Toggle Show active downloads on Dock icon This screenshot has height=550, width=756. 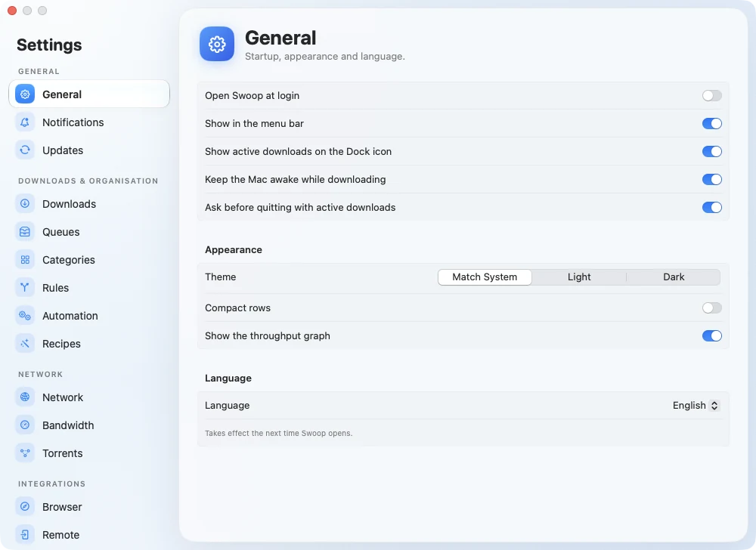point(711,151)
